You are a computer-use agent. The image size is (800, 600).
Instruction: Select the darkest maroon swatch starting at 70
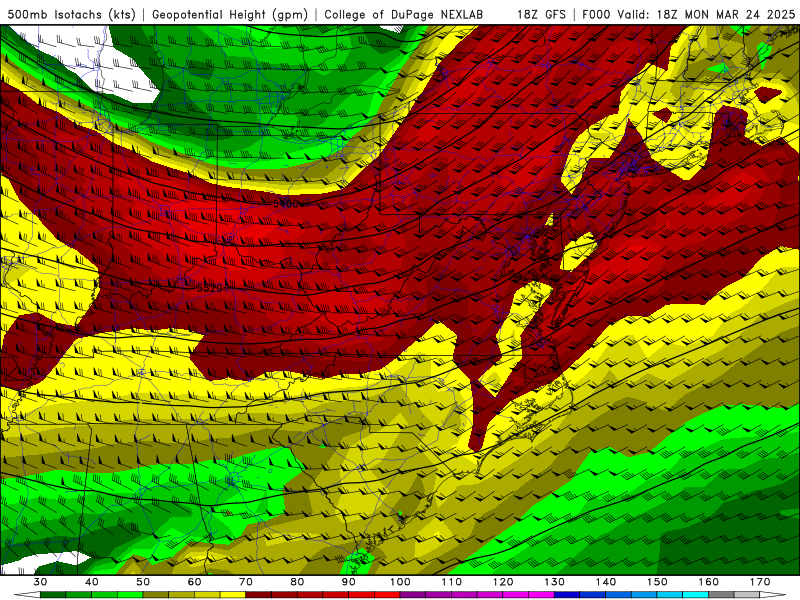click(258, 594)
